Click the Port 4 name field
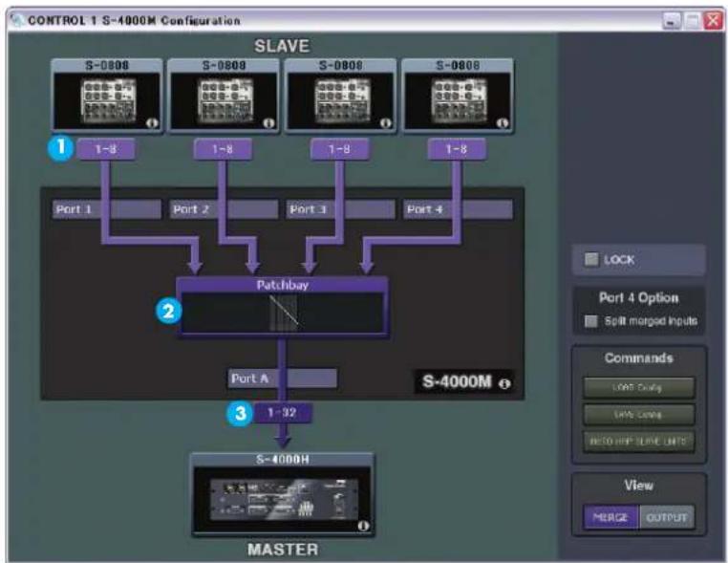The width and height of the screenshot is (728, 563). pyautogui.click(x=458, y=209)
